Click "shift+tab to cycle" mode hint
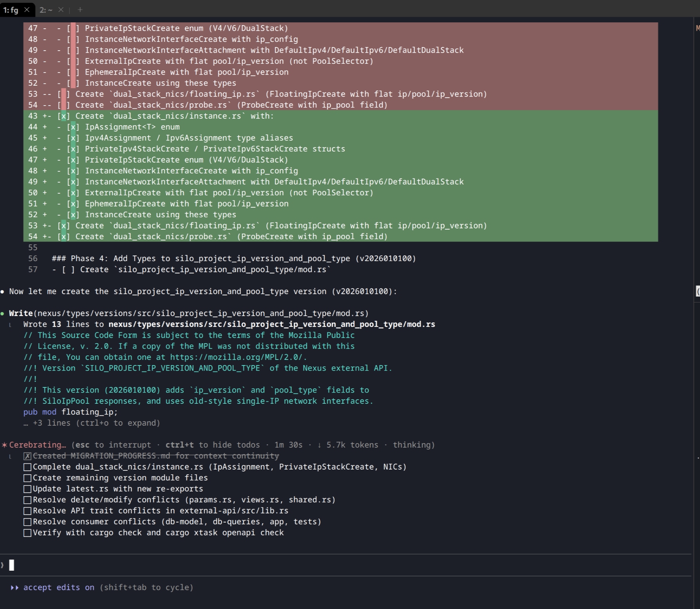Image resolution: width=700 pixels, height=609 pixels. [146, 587]
